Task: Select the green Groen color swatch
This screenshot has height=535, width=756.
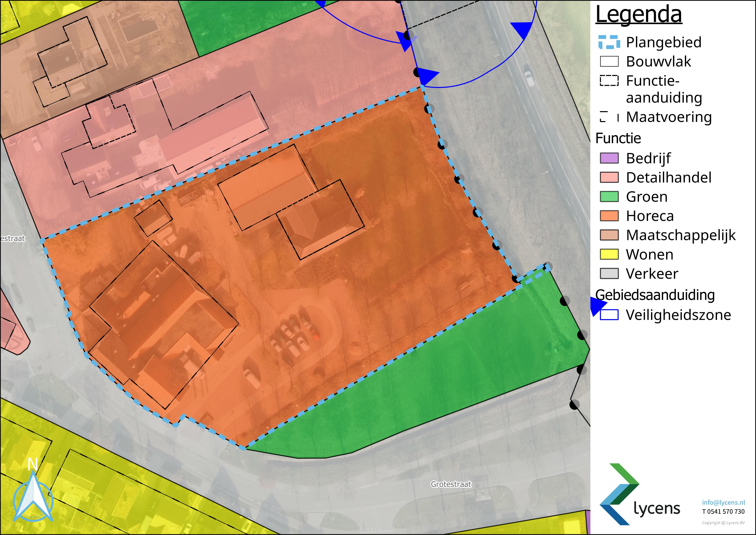Action: 609,197
